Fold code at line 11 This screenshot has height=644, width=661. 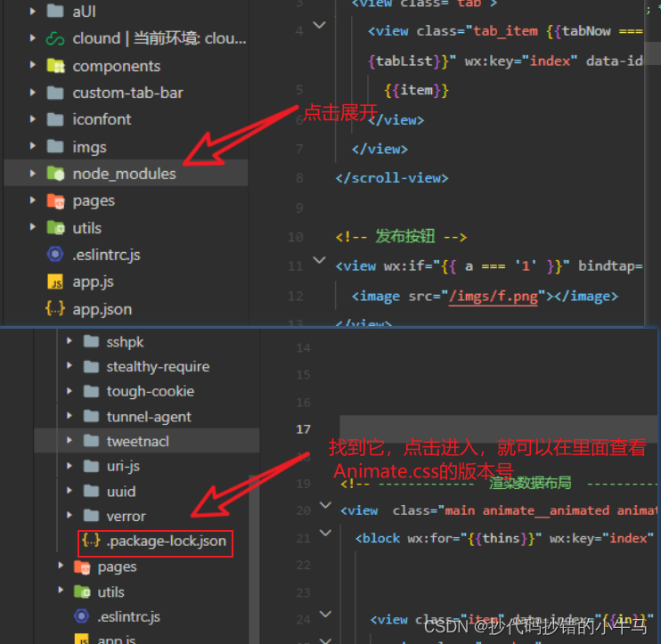tap(320, 260)
